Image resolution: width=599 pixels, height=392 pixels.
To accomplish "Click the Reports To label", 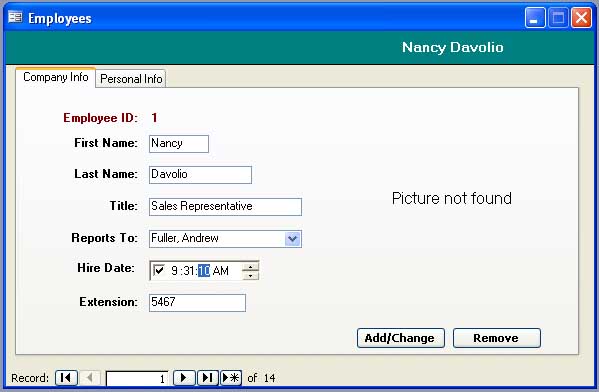I will (104, 238).
